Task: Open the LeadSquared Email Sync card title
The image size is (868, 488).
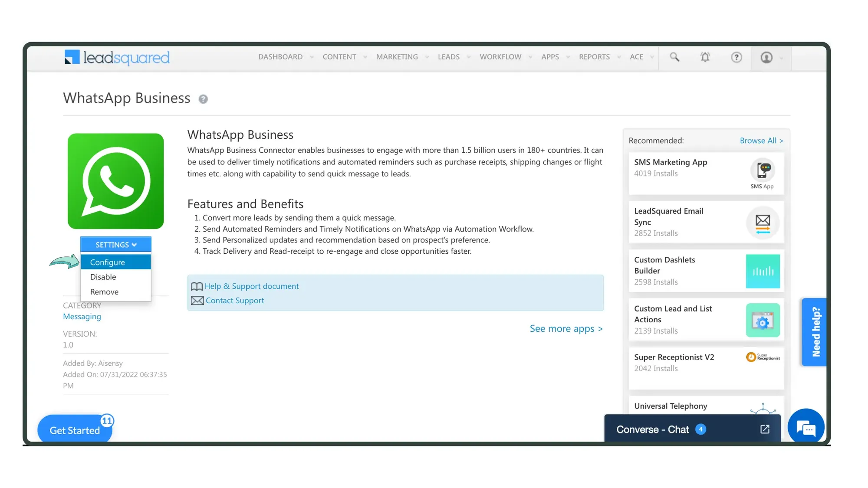Action: [669, 216]
